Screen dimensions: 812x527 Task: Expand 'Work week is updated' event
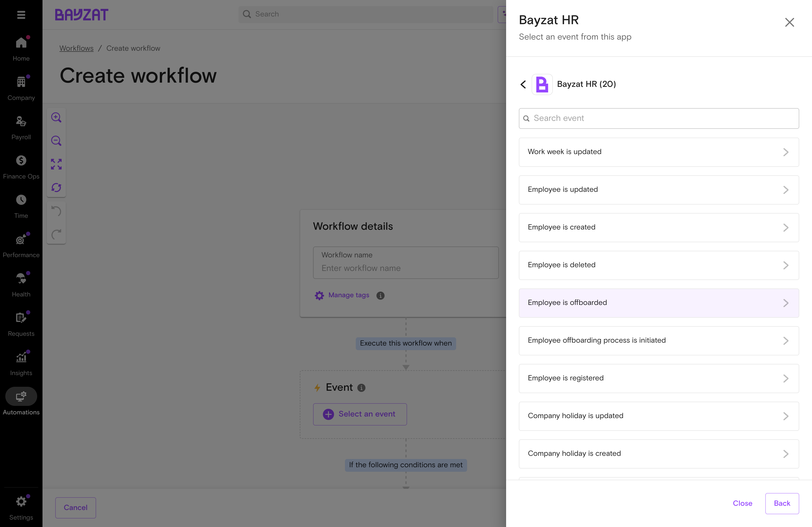[x=659, y=152]
